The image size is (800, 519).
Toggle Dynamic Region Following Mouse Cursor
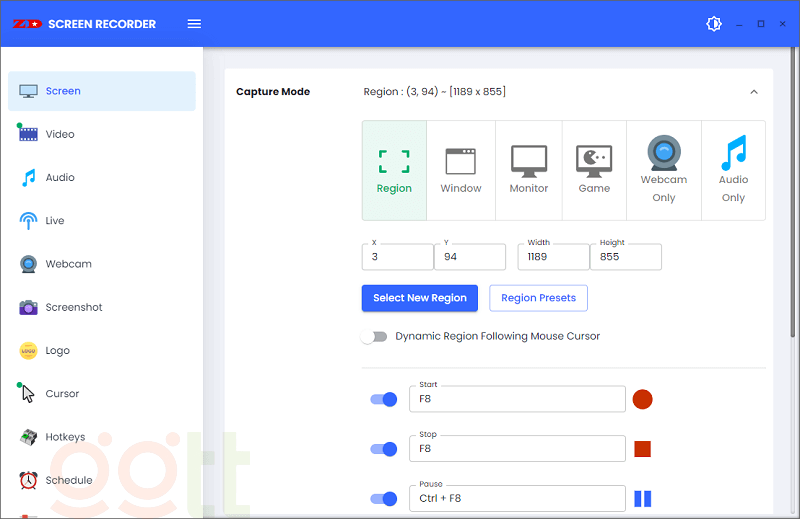(374, 337)
